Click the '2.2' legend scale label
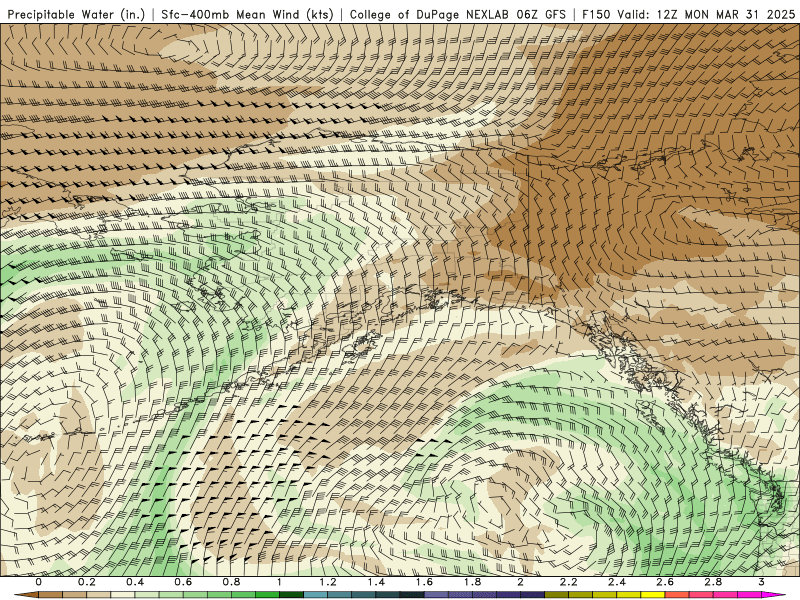Viewport: 800px width, 600px height. pos(568,582)
